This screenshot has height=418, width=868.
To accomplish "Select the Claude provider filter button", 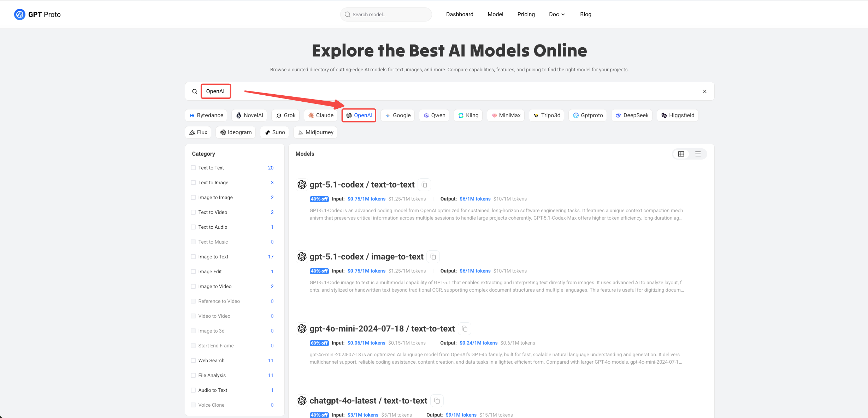I will click(x=321, y=115).
